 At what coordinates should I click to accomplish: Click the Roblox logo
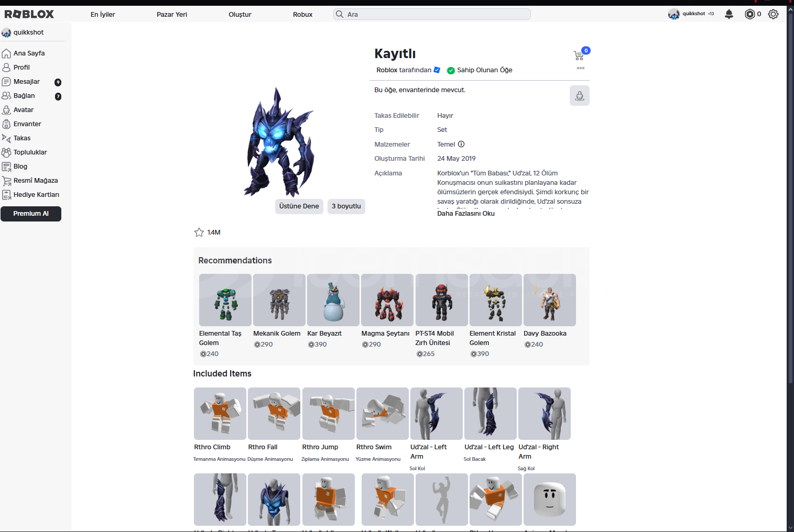(x=29, y=14)
